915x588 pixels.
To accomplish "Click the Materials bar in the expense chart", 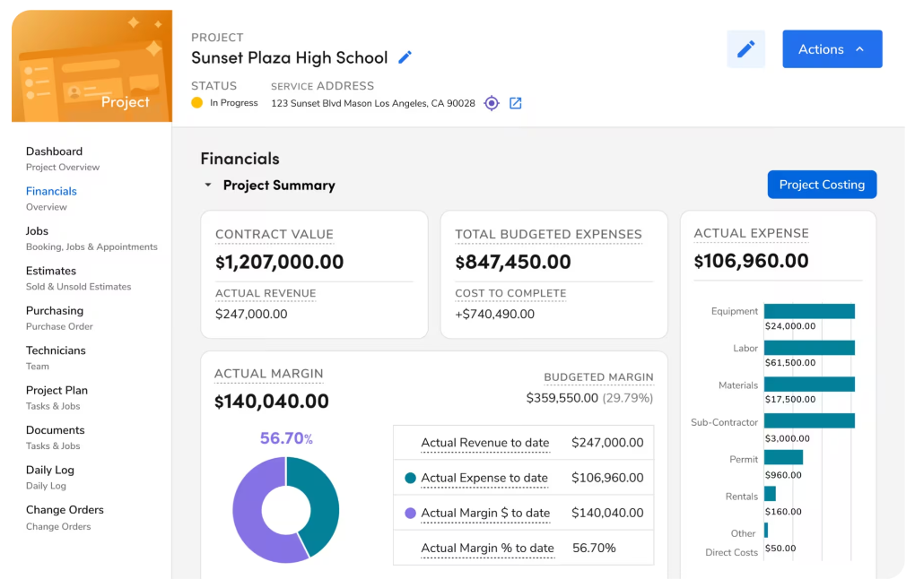I will click(809, 384).
